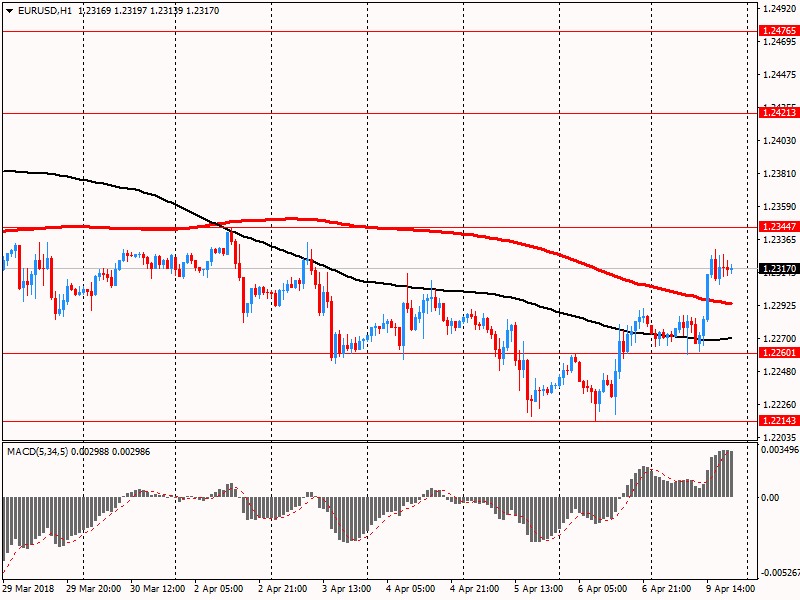The height and width of the screenshot is (600, 800).
Task: Open the chart menu arrow beside EURUSD,H1
Action: (10, 11)
